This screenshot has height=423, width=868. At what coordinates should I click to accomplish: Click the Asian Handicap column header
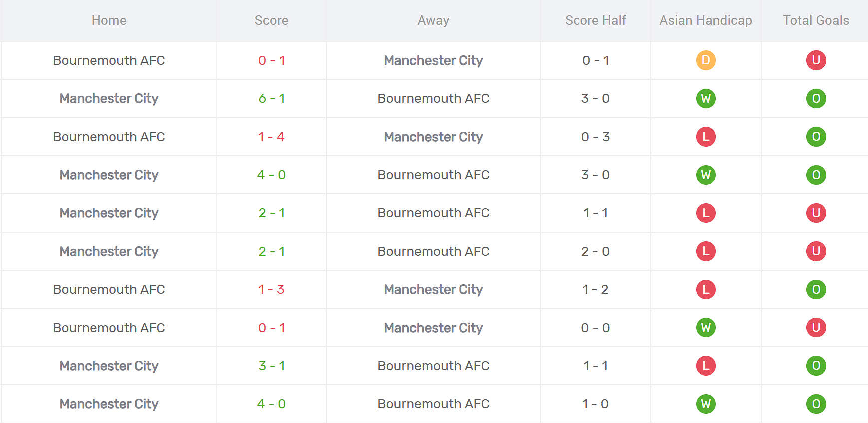click(x=705, y=20)
